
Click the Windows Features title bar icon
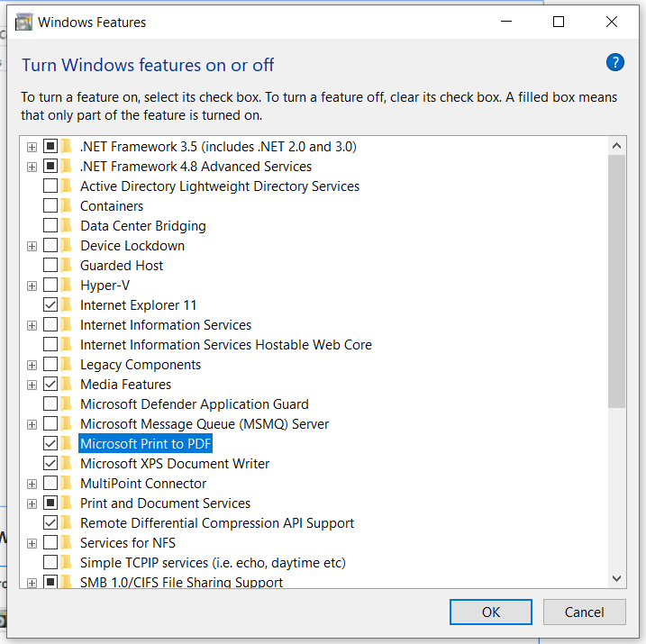click(x=24, y=22)
